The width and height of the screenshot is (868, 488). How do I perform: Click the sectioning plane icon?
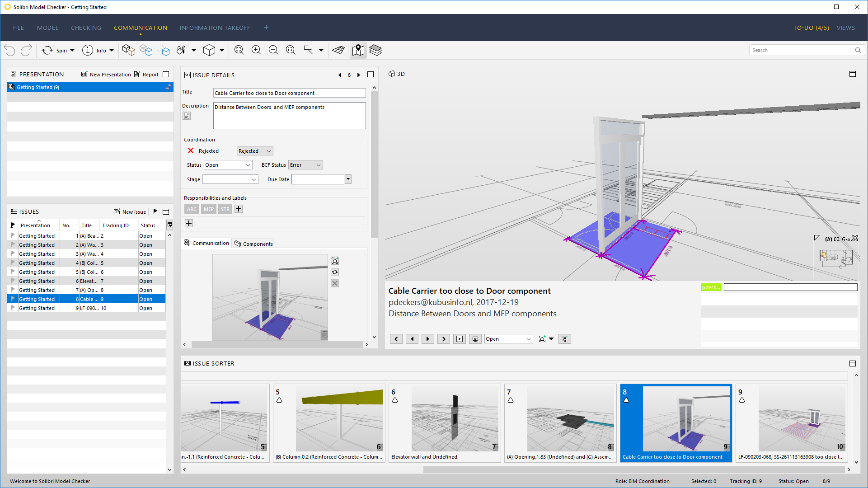[x=338, y=50]
